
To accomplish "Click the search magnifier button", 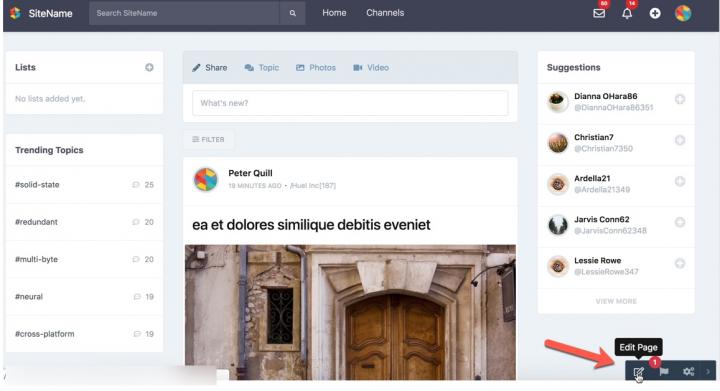I will (292, 13).
